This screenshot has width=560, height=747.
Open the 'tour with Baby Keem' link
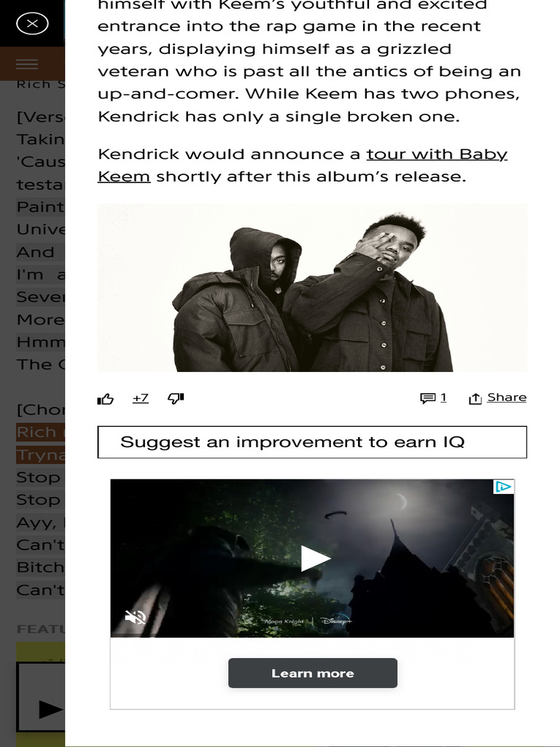coord(303,166)
